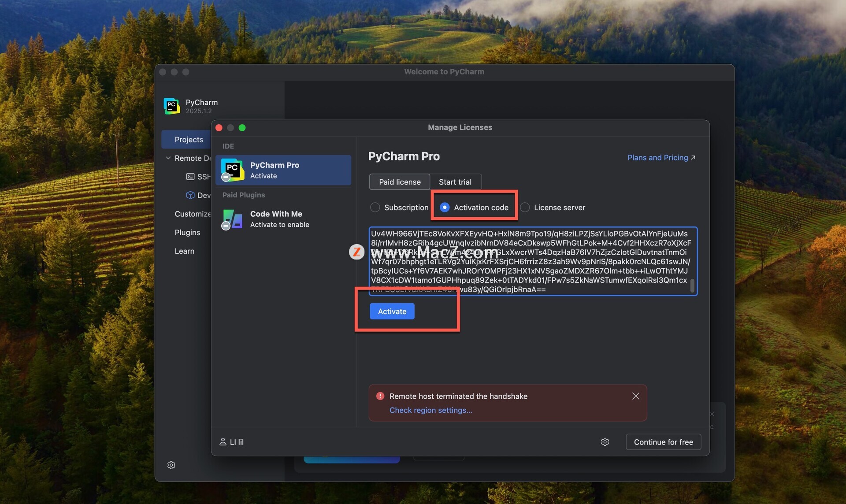
Task: Select the License server radio option
Action: click(525, 208)
